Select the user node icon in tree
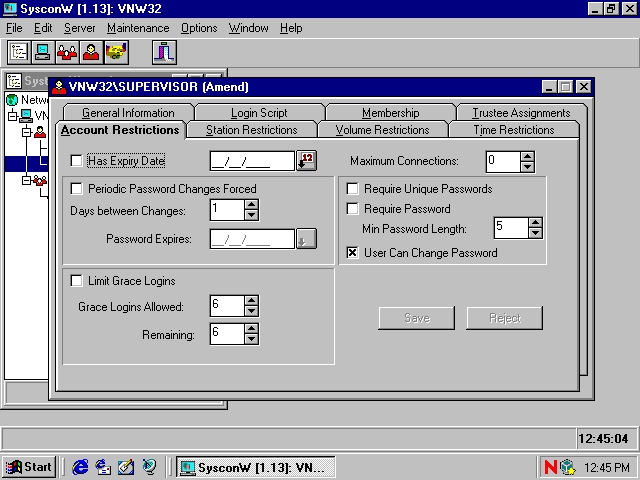 coord(40,132)
